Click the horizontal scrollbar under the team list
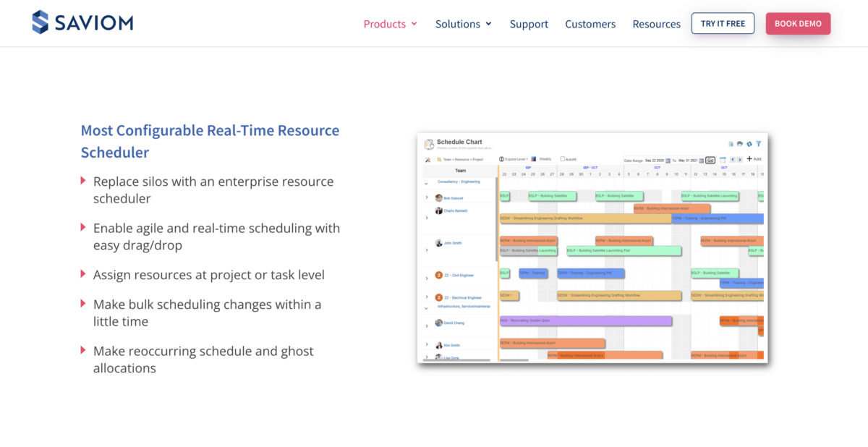The image size is (868, 447). click(456, 360)
